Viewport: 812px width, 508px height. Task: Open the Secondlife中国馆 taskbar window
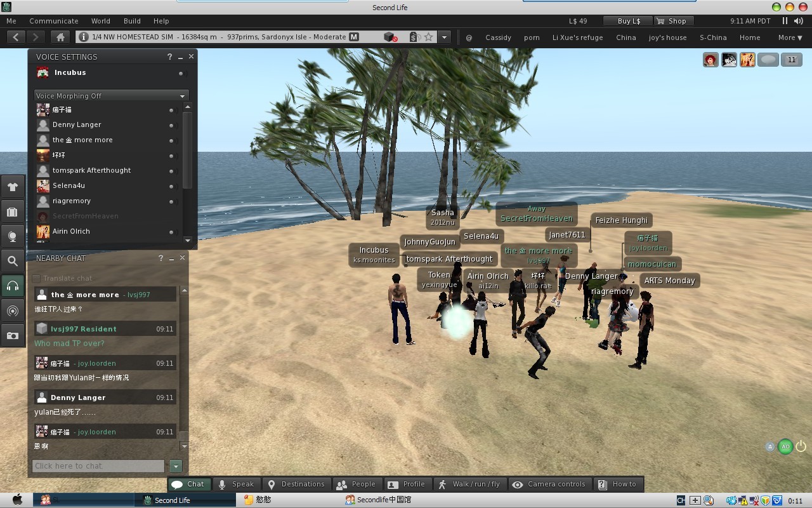click(x=378, y=500)
